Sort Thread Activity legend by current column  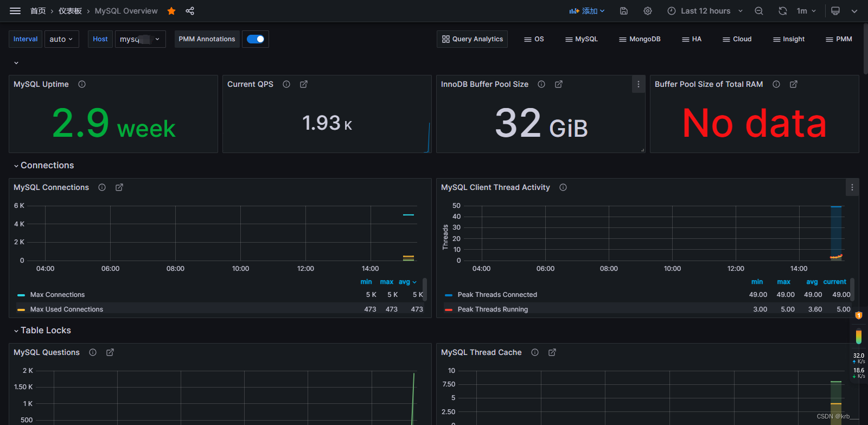pos(834,282)
